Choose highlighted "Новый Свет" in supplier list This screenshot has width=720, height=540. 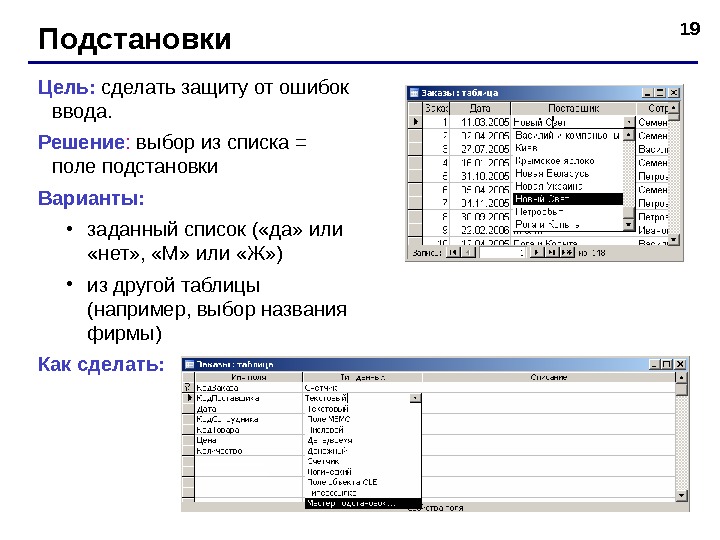[568, 199]
